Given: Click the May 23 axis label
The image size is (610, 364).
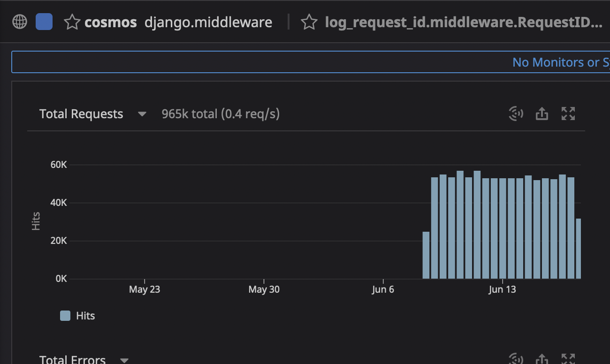Looking at the screenshot, I should click(145, 289).
